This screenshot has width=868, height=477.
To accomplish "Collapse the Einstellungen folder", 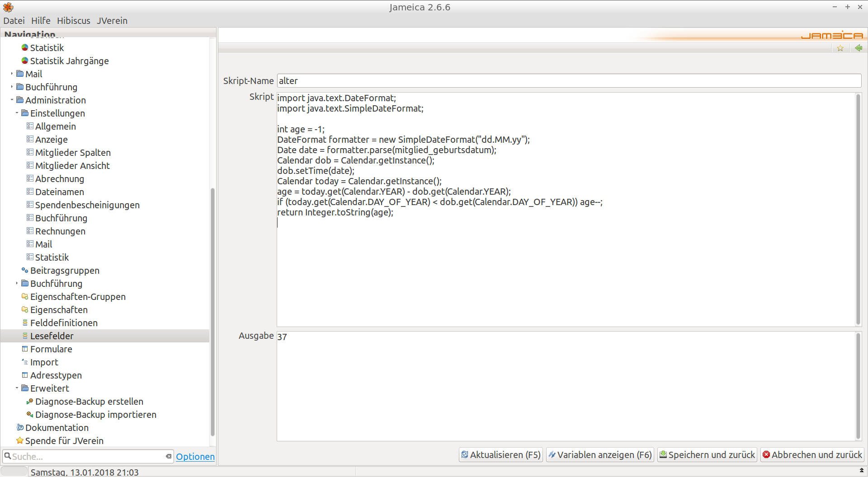I will tap(17, 113).
